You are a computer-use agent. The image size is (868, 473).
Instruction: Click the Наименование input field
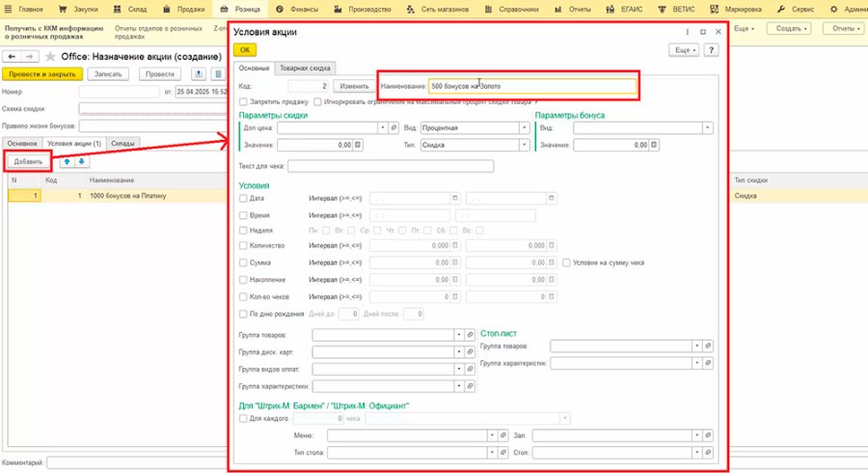[532, 87]
